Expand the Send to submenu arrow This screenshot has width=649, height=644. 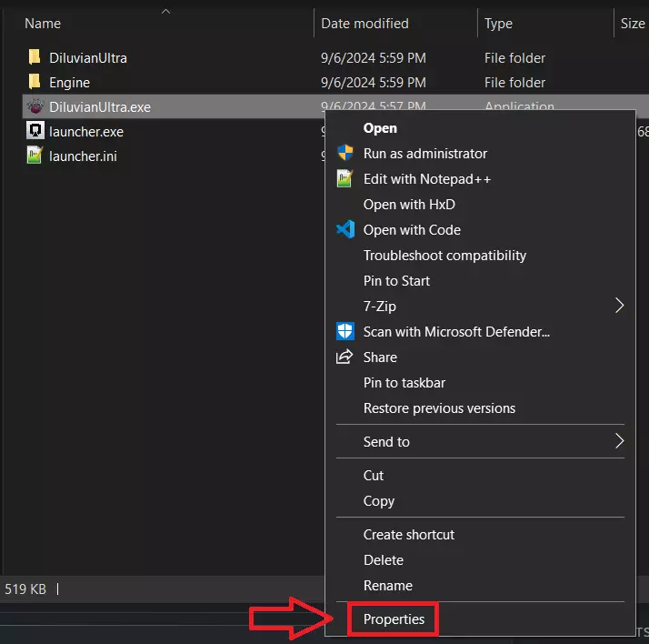pos(619,441)
